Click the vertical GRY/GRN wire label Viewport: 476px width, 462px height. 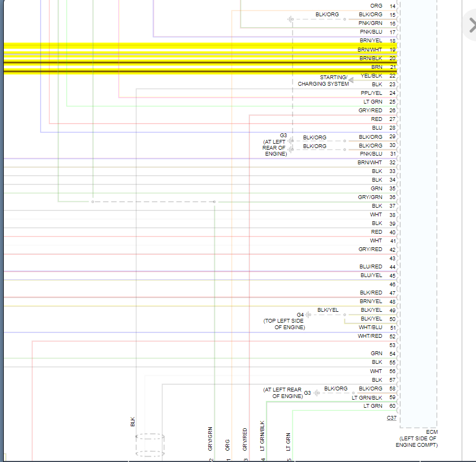pyautogui.click(x=210, y=439)
